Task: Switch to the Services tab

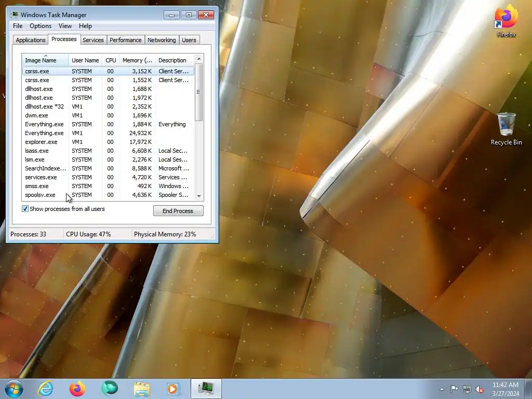Action: click(93, 40)
